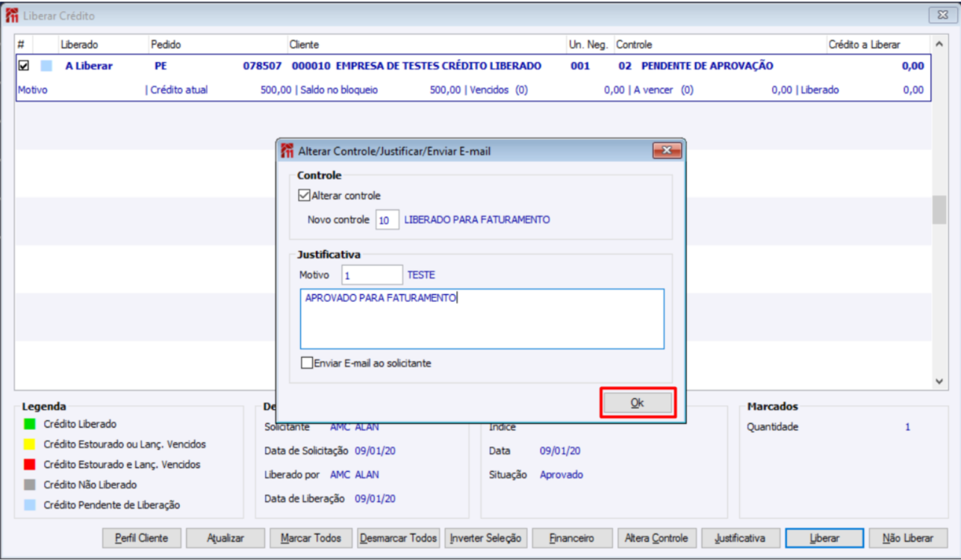Click the Marcados quantity value 1
This screenshot has height=560, width=961.
pyautogui.click(x=908, y=427)
